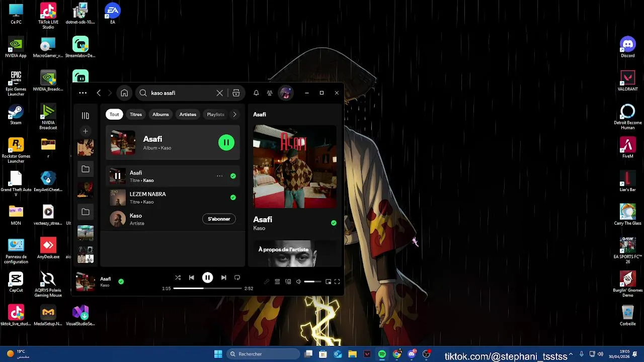Screen dimensions: 644x362
Task: Skip to next track
Action: (x=224, y=278)
